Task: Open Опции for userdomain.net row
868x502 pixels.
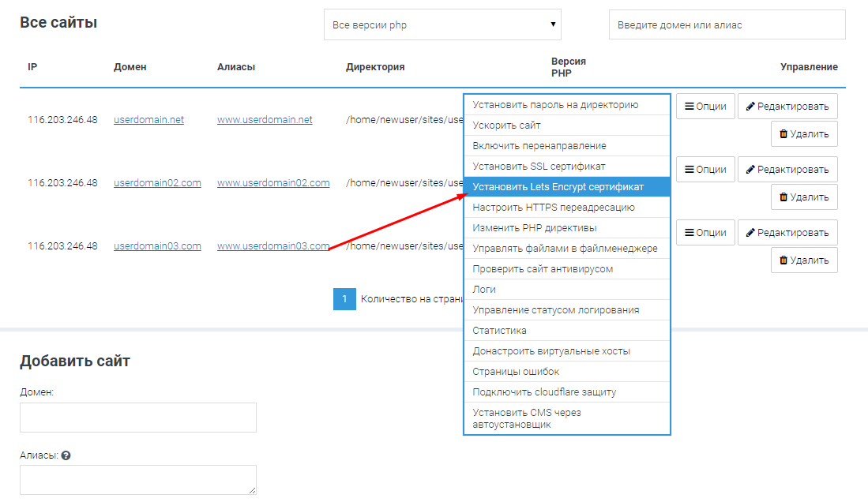Action: [705, 106]
